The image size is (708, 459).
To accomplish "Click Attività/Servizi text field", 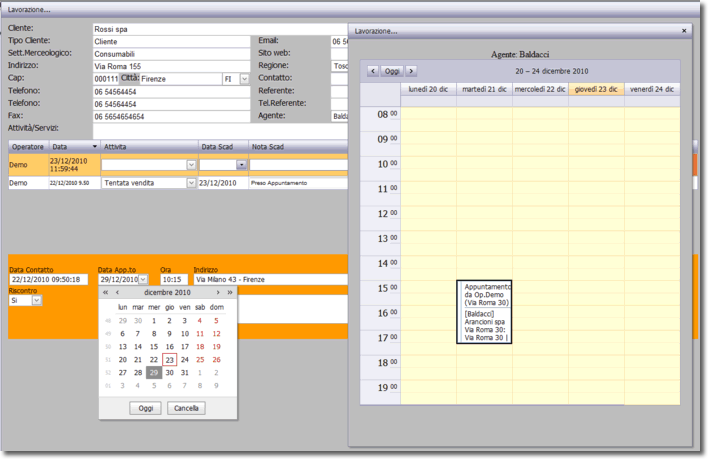I will tap(220, 131).
